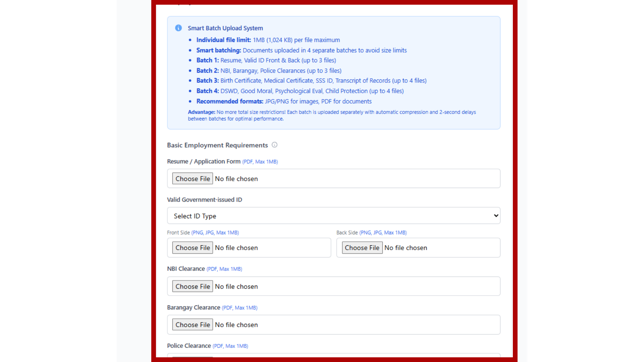The height and width of the screenshot is (362, 644).
Task: Click the info circle next to Basic Employment Requirements
Action: pos(274,145)
